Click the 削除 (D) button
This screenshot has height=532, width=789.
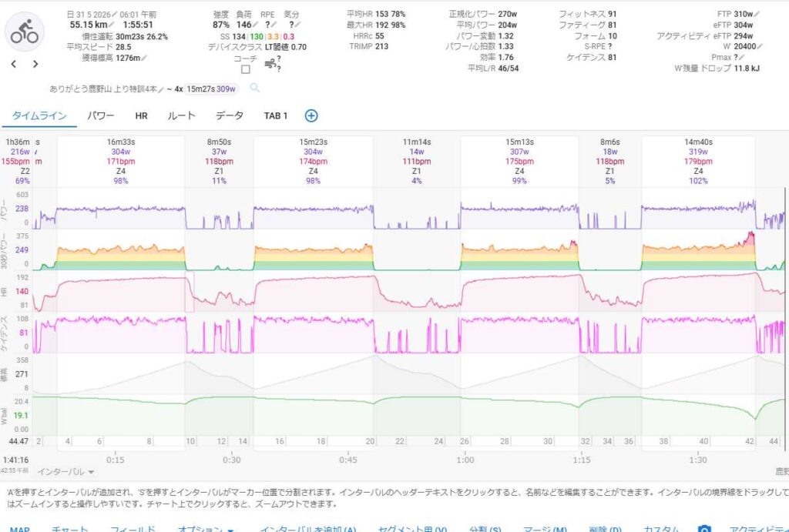(x=605, y=529)
